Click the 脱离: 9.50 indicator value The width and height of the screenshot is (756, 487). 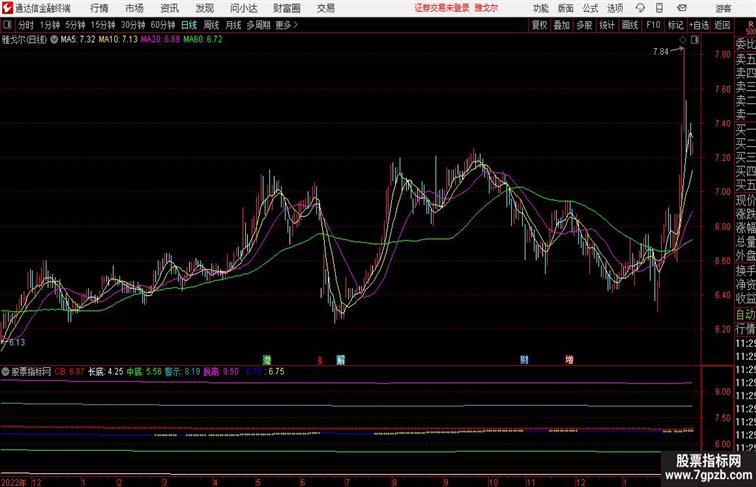221,372
